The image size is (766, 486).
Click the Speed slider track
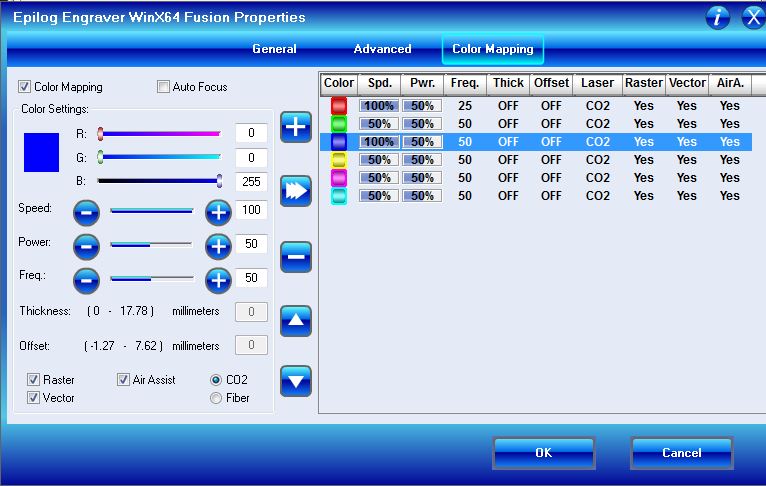pyautogui.click(x=152, y=211)
